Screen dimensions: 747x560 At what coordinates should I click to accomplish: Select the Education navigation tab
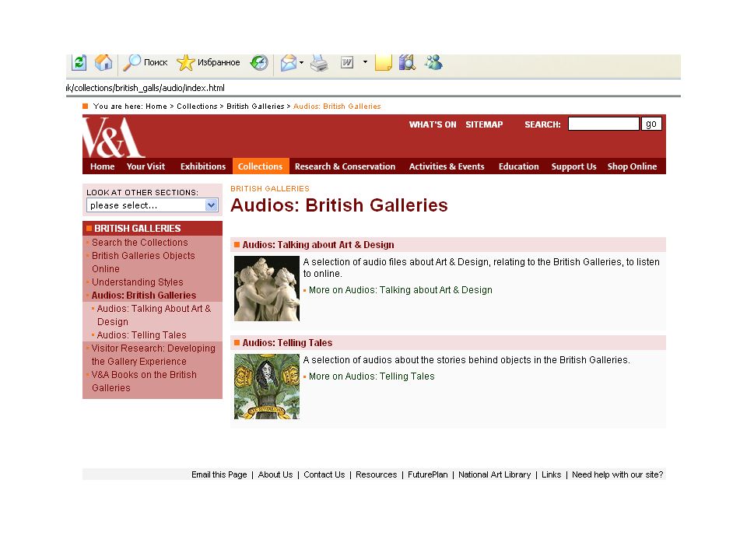519,166
